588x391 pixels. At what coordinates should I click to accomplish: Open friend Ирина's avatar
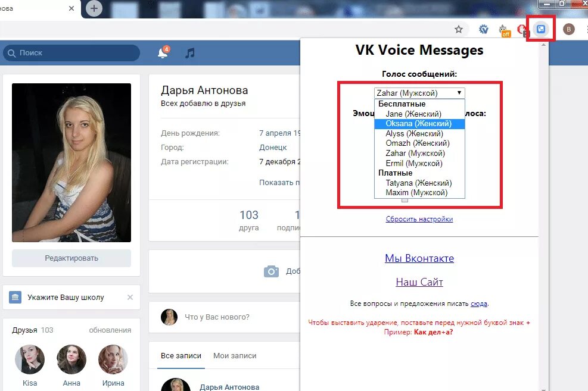coord(113,359)
